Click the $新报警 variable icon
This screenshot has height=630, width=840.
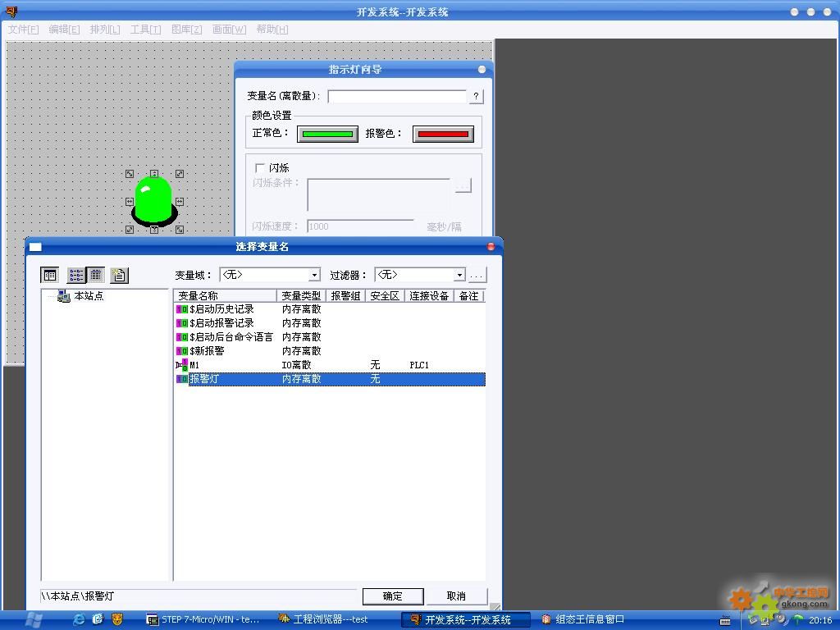[x=182, y=351]
